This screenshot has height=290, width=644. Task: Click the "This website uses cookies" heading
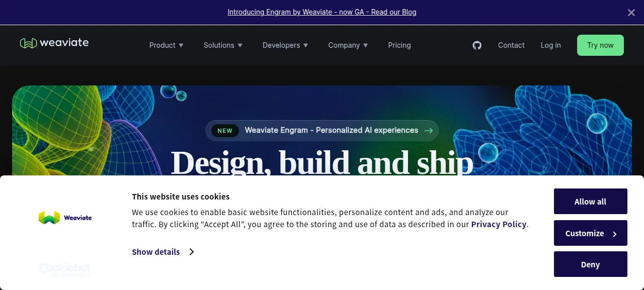181,197
